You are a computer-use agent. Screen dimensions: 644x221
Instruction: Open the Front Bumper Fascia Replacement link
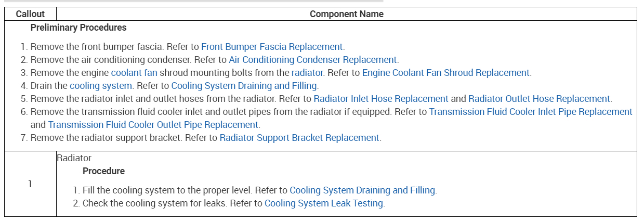click(x=272, y=46)
